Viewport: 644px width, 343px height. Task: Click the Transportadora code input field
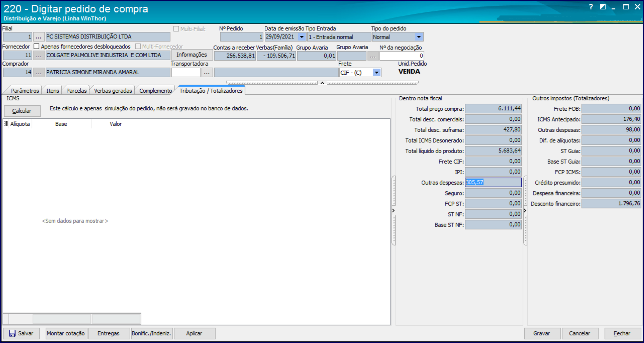point(186,72)
